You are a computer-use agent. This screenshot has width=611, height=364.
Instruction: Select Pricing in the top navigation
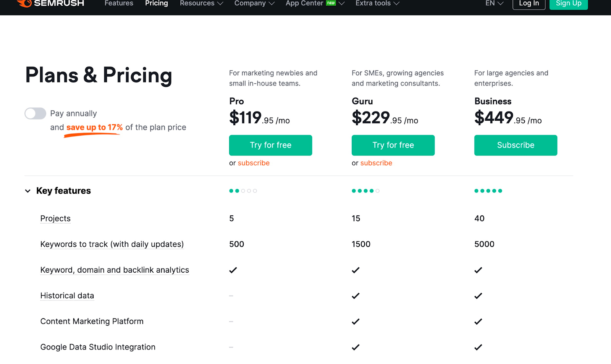pyautogui.click(x=157, y=3)
